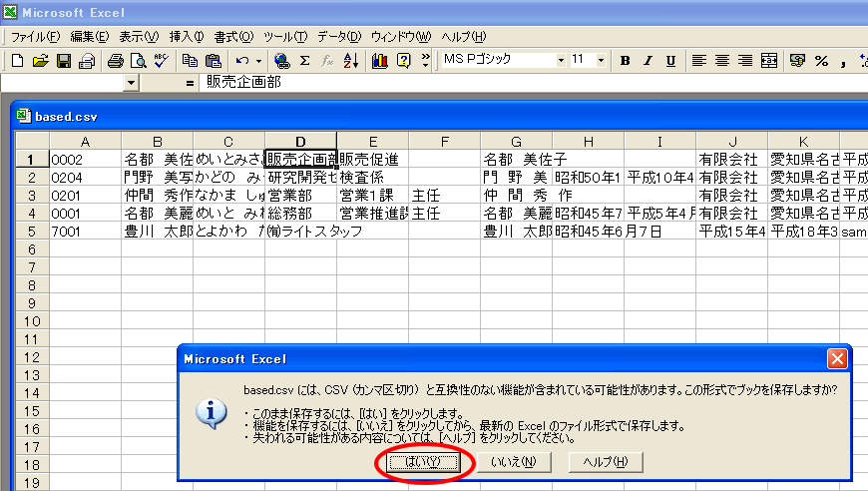Image resolution: width=868 pixels, height=491 pixels.
Task: Click the AutoSum sigma icon
Action: click(304, 61)
